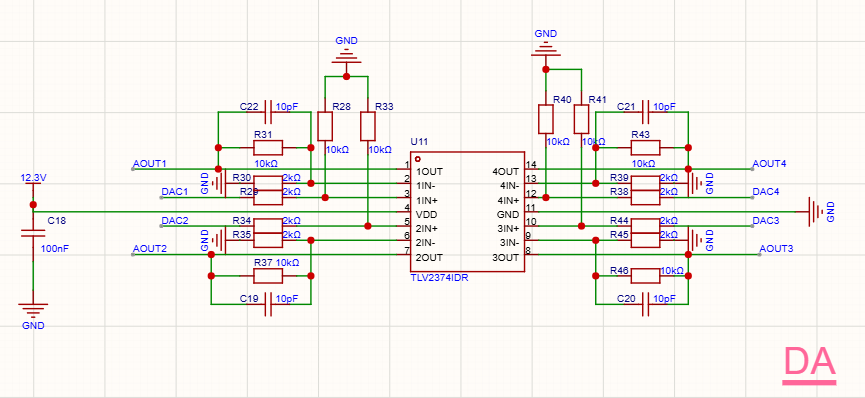Click the 1OUT pin label on U11
The image size is (865, 398).
click(428, 171)
